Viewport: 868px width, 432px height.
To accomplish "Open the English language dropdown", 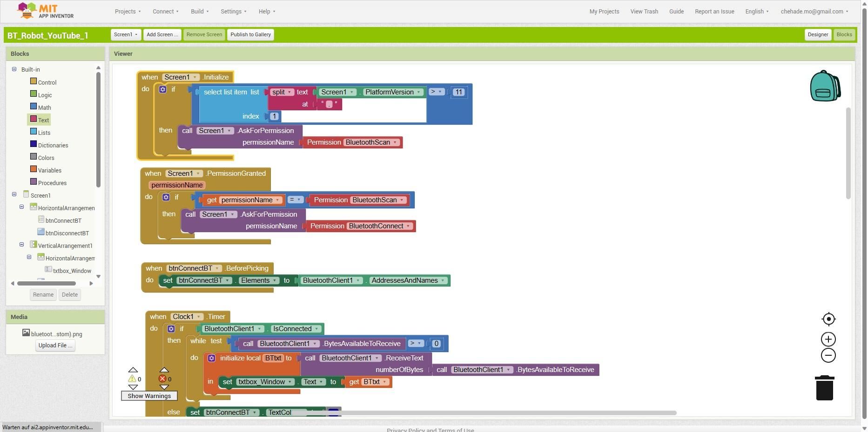I will click(x=756, y=11).
